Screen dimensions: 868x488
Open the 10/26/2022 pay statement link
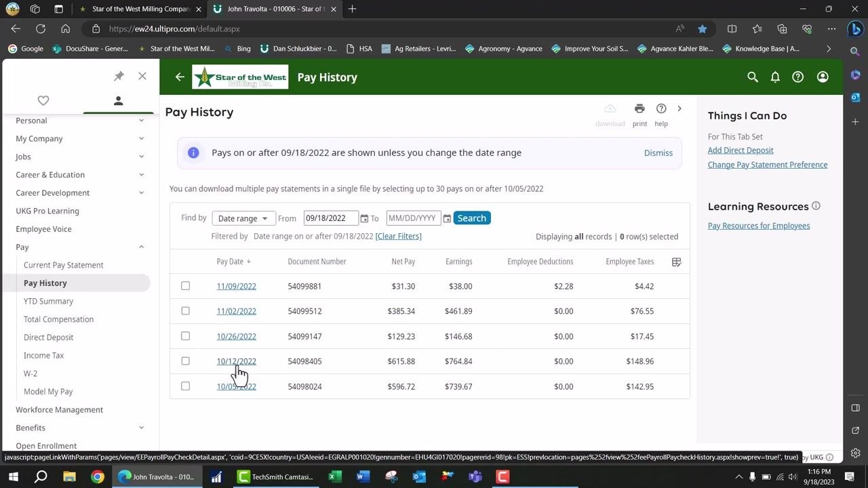[236, 336]
